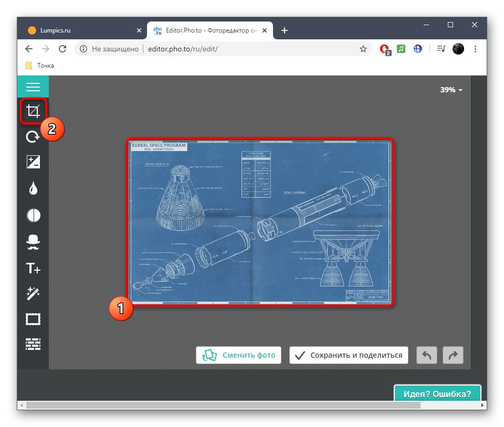Screen dimensions: 504x427
Task: Open the Textures brick-pattern tool
Action: (x=33, y=344)
